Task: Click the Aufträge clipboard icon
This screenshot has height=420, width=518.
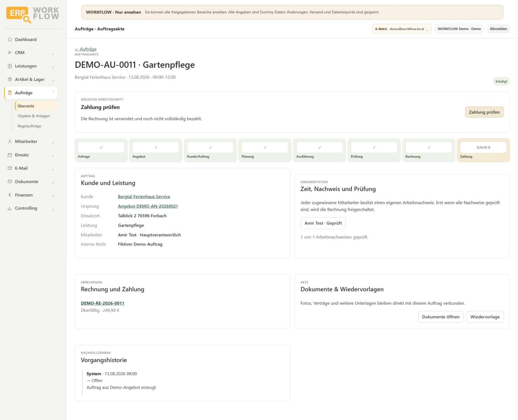Action: tap(10, 93)
